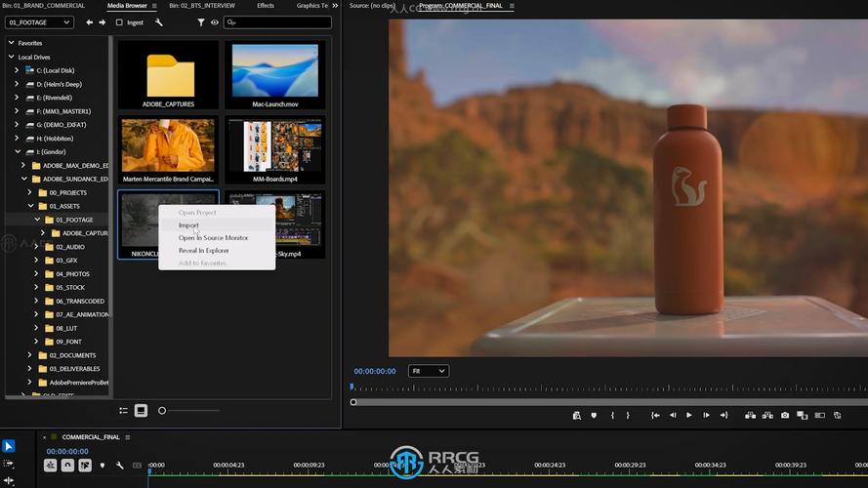Select the Mac-Launch.mov thumbnail
The width and height of the screenshot is (868, 488).
pyautogui.click(x=274, y=75)
